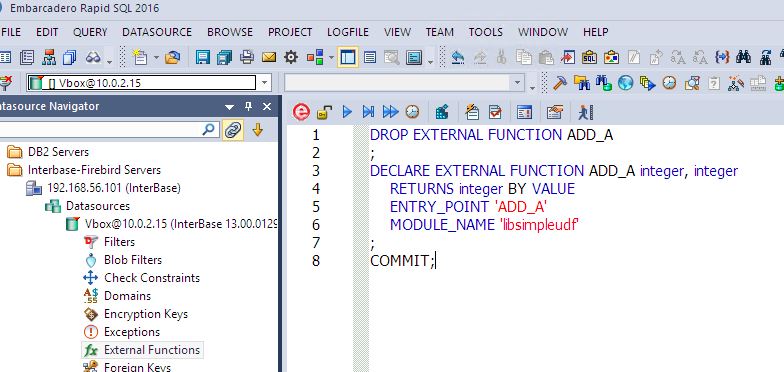Image resolution: width=784 pixels, height=372 pixels.
Task: Open the Vbox@10.0.2.15 datasource dropdown
Action: coord(265,82)
